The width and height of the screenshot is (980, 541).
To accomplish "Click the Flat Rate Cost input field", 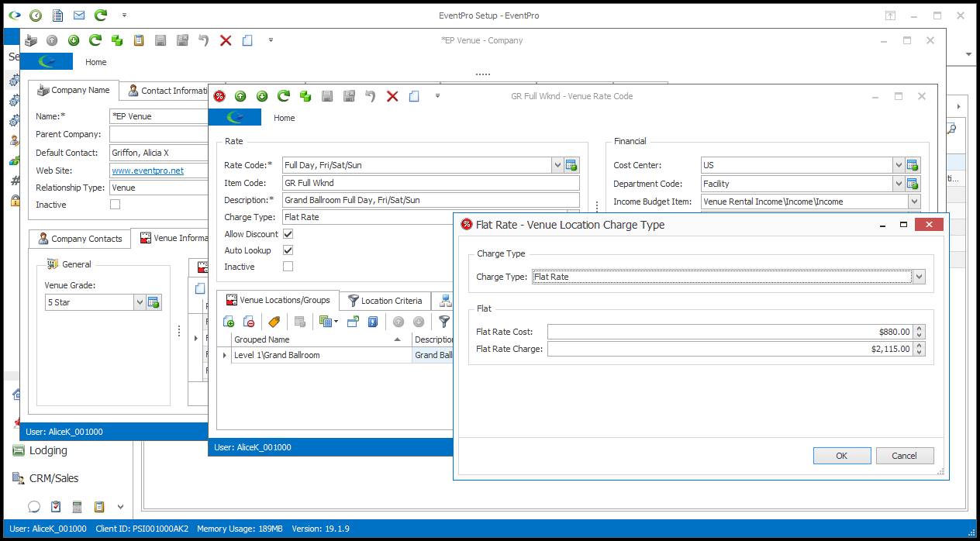I will pyautogui.click(x=730, y=332).
